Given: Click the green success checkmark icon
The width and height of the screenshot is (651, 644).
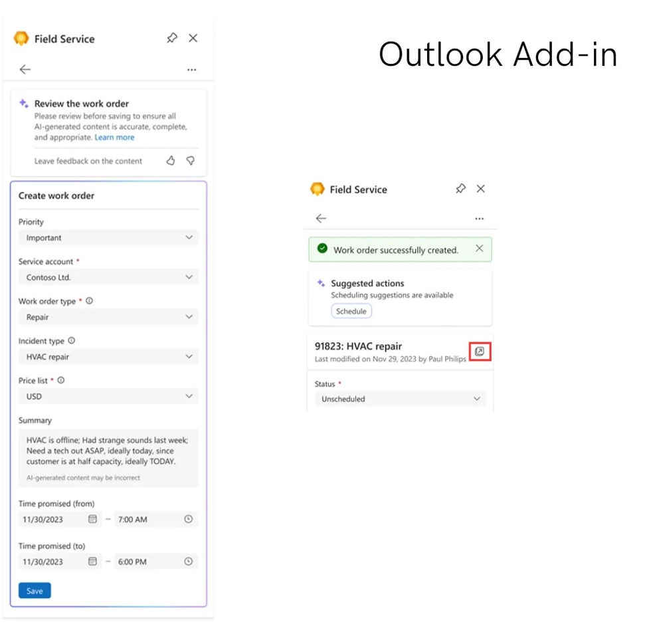Looking at the screenshot, I should (322, 249).
